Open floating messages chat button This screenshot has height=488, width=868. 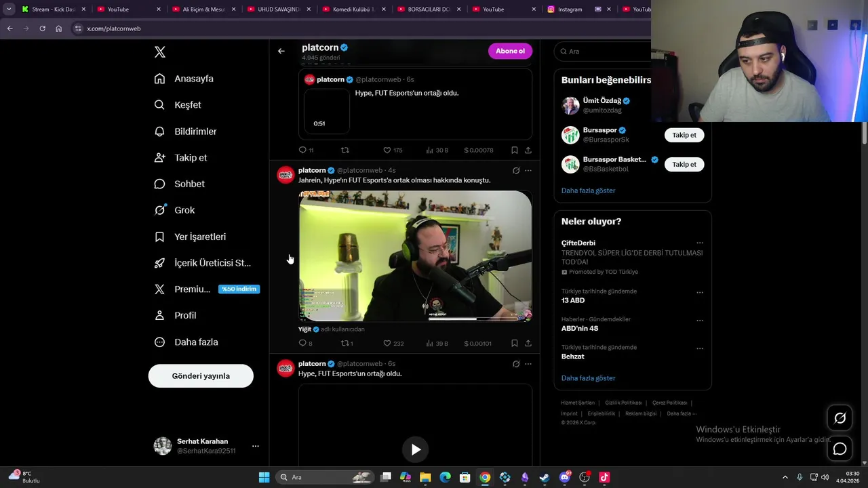(840, 449)
